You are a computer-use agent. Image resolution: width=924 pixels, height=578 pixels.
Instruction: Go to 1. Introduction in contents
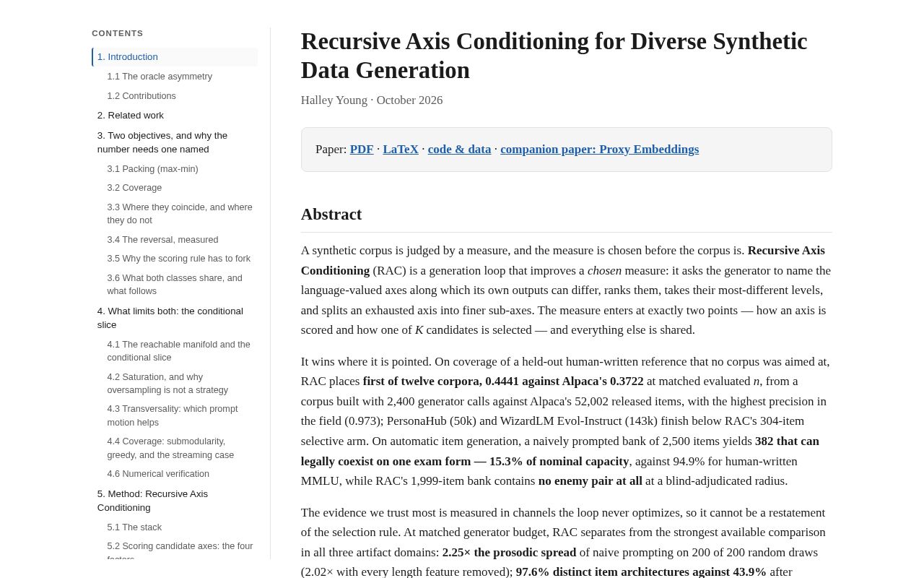coord(175,57)
